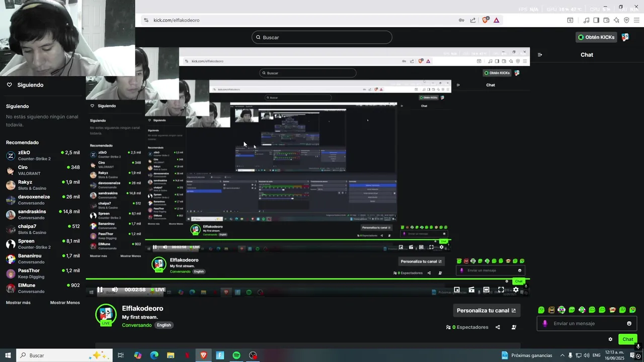Toggle picture-in-picture mini player
Image resolution: width=644 pixels, height=362 pixels.
[x=457, y=290]
